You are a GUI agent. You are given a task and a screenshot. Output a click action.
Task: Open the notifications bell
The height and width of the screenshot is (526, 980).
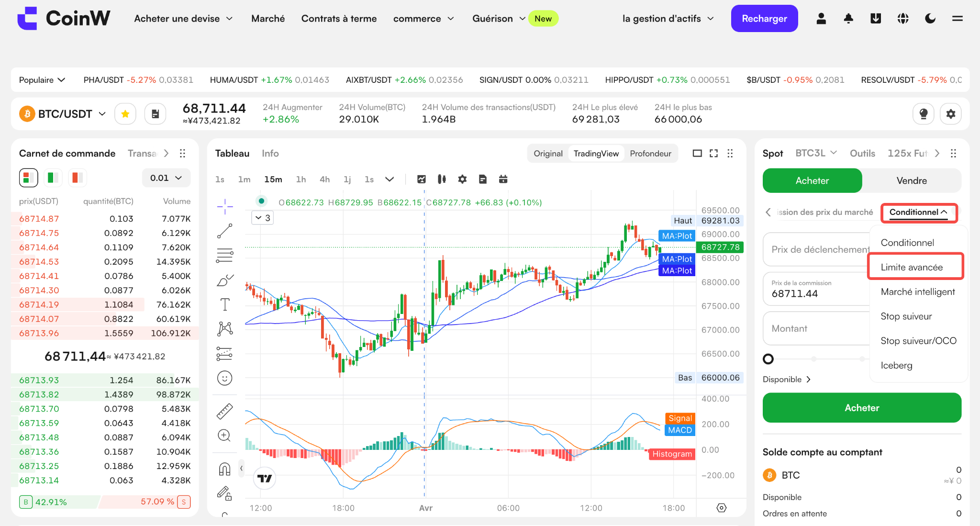tap(848, 19)
